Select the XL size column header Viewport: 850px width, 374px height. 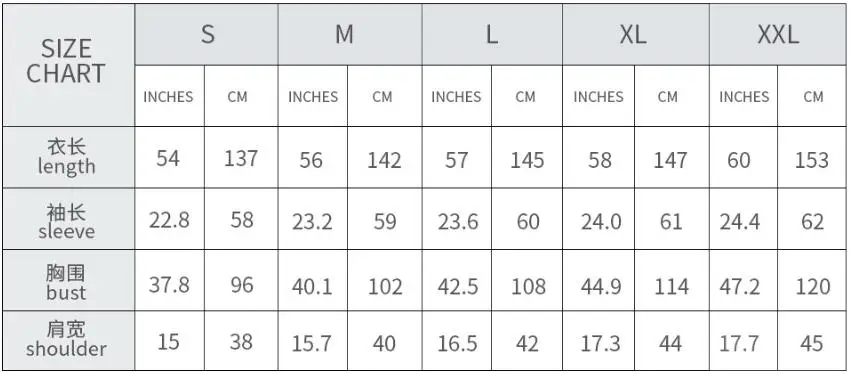point(635,35)
